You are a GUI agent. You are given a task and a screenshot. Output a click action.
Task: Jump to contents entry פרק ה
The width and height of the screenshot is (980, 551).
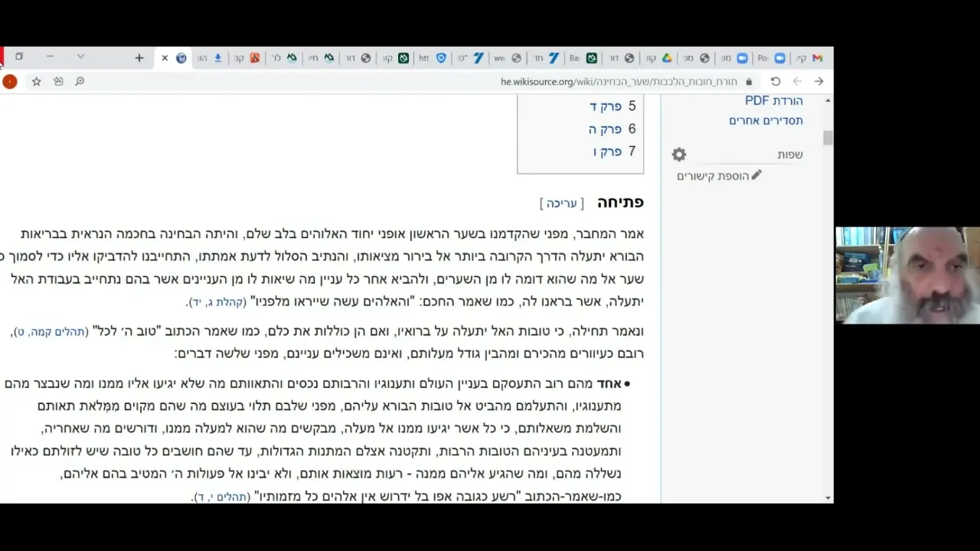[605, 129]
